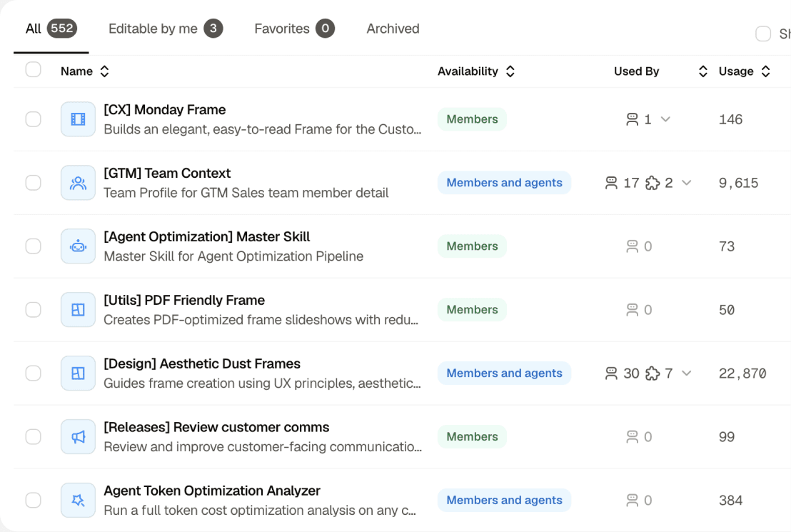Click usage value 9,615
The width and height of the screenshot is (791, 532).
[739, 184]
